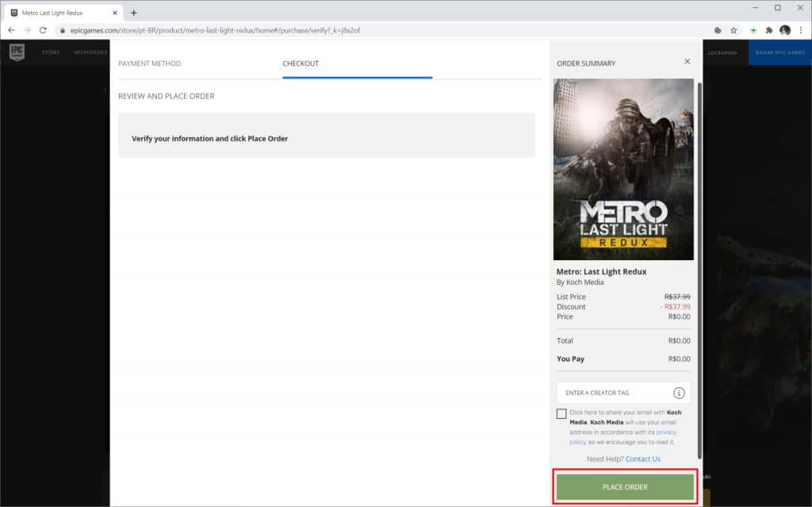Click the icon left of the bookmark star
The width and height of the screenshot is (812, 507).
[x=718, y=31]
